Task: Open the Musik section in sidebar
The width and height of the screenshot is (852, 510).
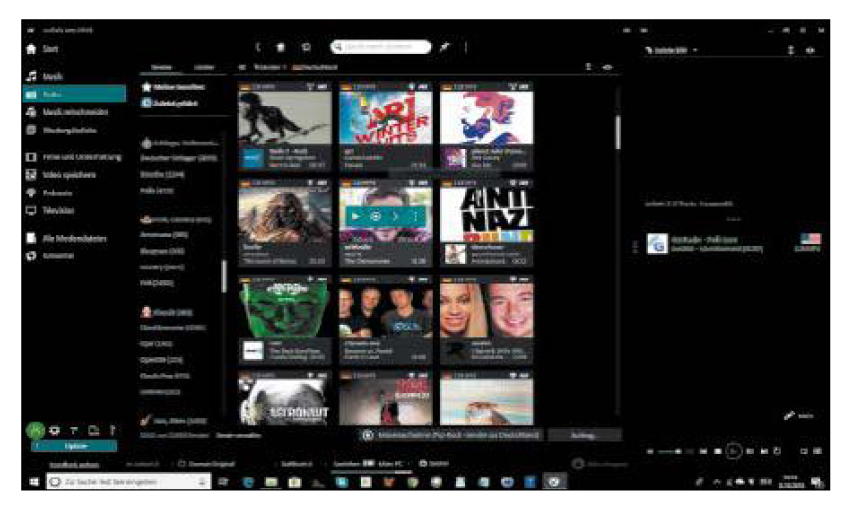Action: point(45,76)
